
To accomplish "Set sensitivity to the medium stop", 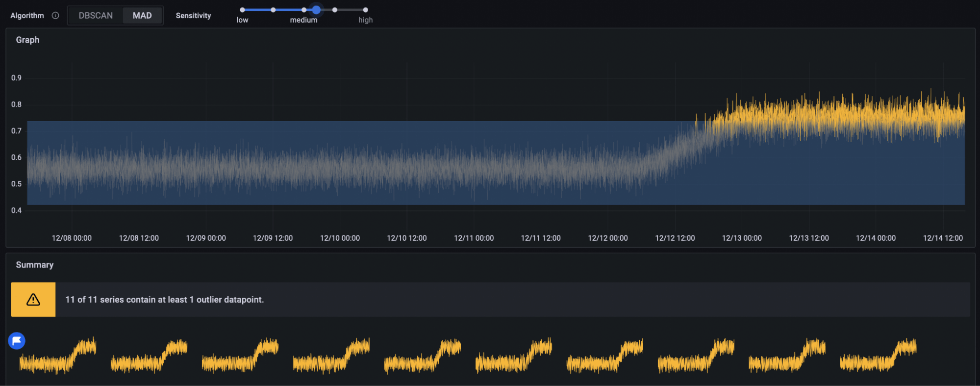I will click(304, 10).
